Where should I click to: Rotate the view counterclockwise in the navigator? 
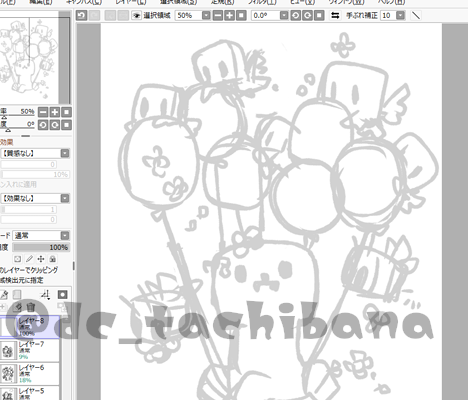43,125
